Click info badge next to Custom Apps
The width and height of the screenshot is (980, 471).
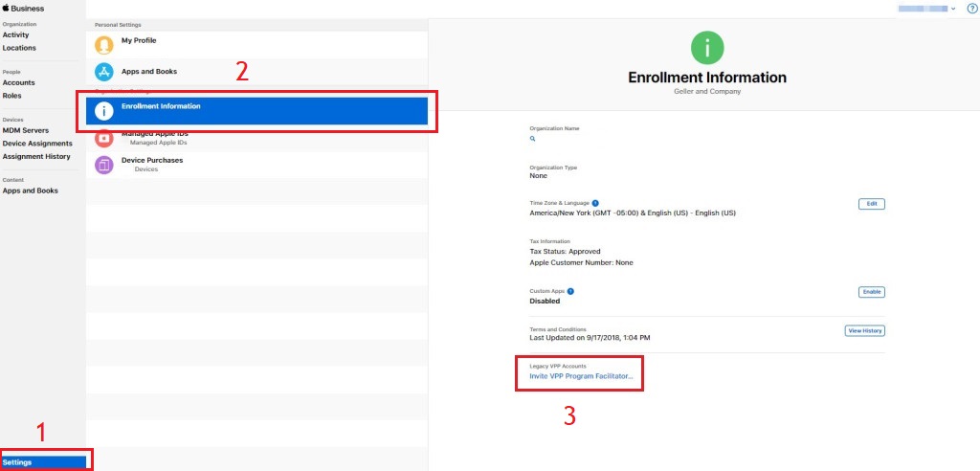pyautogui.click(x=570, y=291)
